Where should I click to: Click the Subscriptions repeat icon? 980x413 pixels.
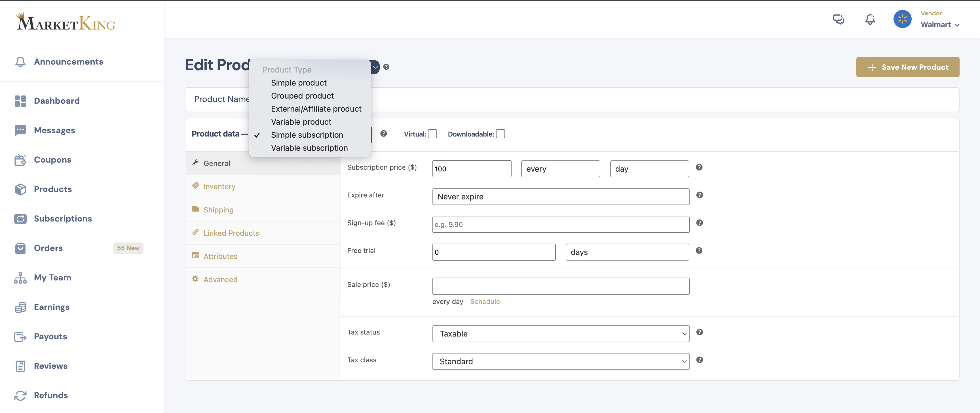tap(20, 219)
